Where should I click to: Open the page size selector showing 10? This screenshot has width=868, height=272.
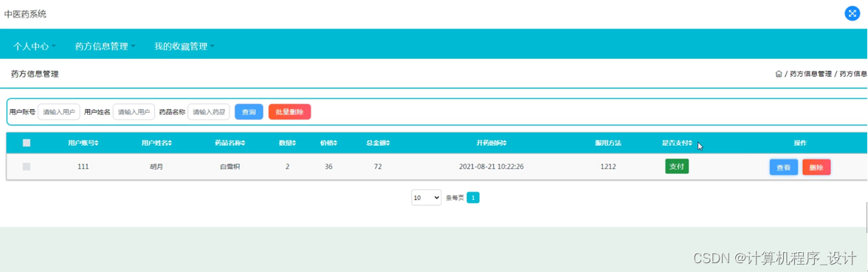click(x=427, y=198)
